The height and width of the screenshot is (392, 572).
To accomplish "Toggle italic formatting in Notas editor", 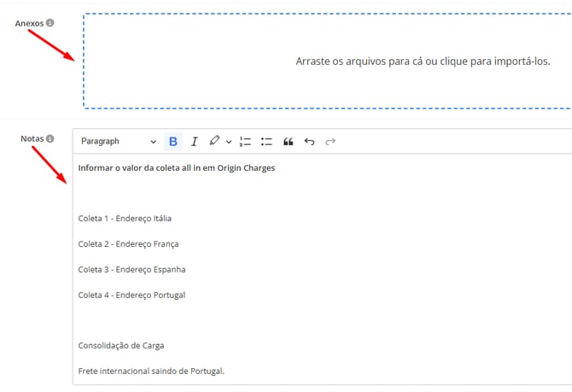I will pyautogui.click(x=194, y=142).
